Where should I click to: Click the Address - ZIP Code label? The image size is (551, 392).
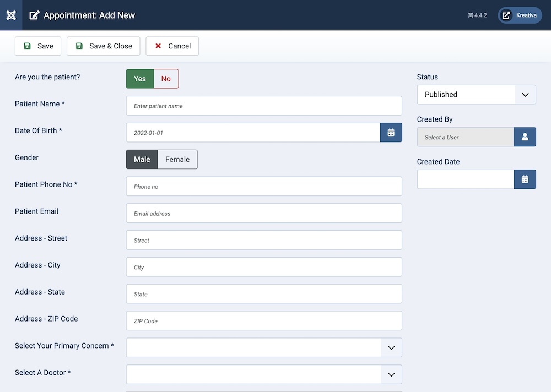click(x=46, y=319)
